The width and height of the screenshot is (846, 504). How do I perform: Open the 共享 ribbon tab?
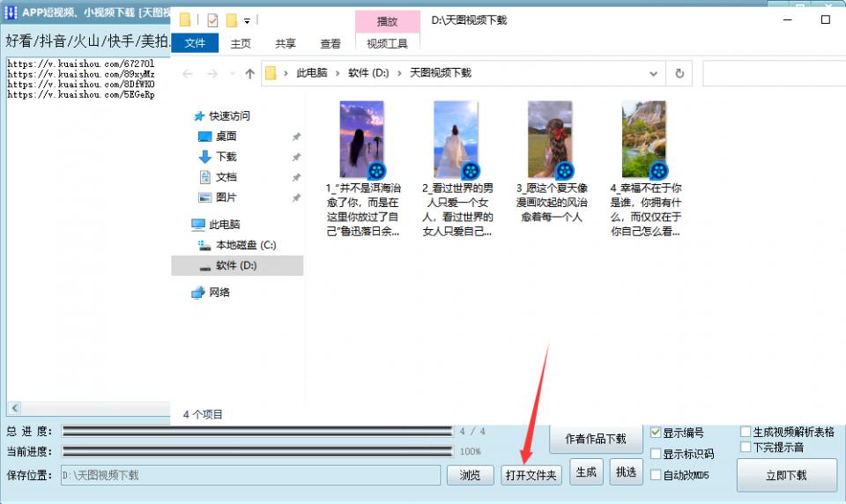pos(286,44)
